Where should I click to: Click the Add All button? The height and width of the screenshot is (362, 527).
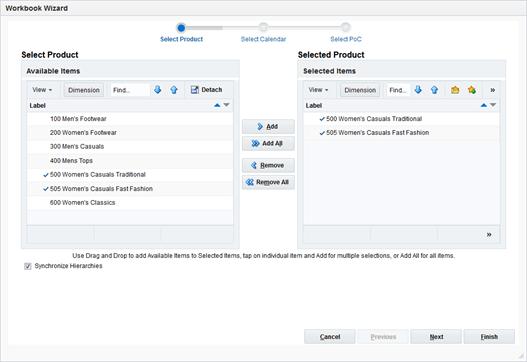[268, 144]
